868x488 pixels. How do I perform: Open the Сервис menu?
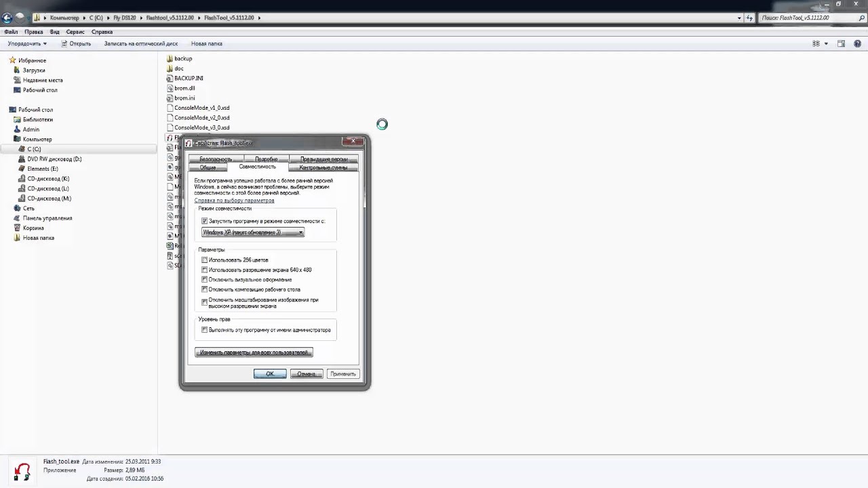point(75,32)
